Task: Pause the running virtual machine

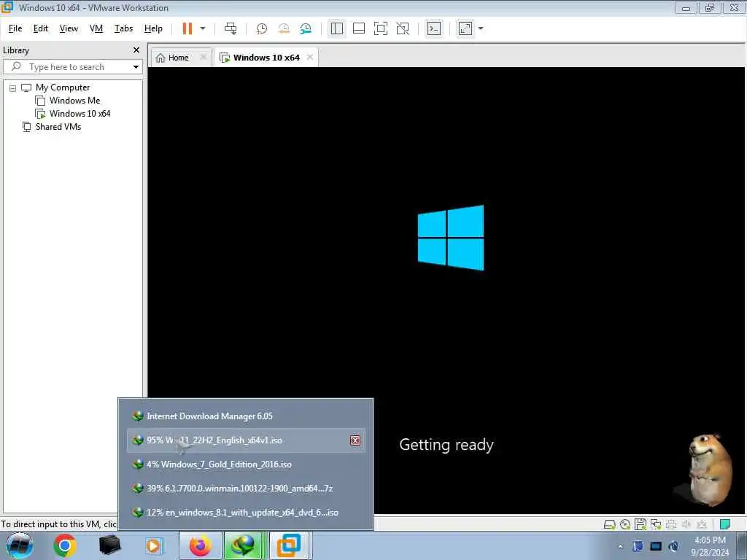Action: click(187, 28)
